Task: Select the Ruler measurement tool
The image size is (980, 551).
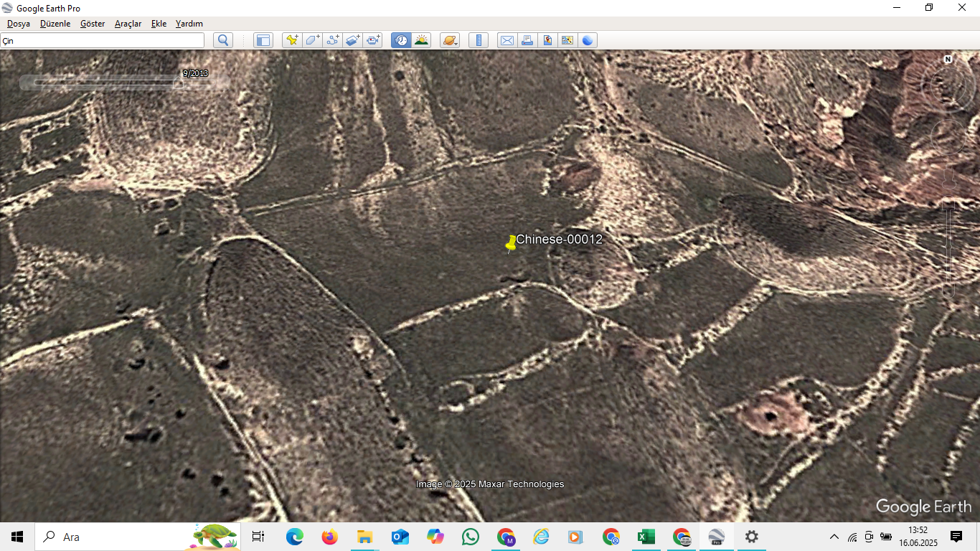Action: click(479, 40)
